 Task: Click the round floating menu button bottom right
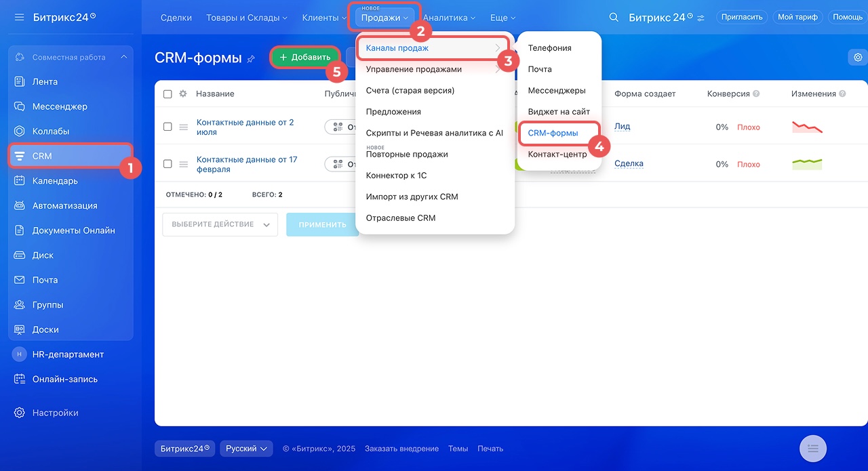tap(813, 448)
